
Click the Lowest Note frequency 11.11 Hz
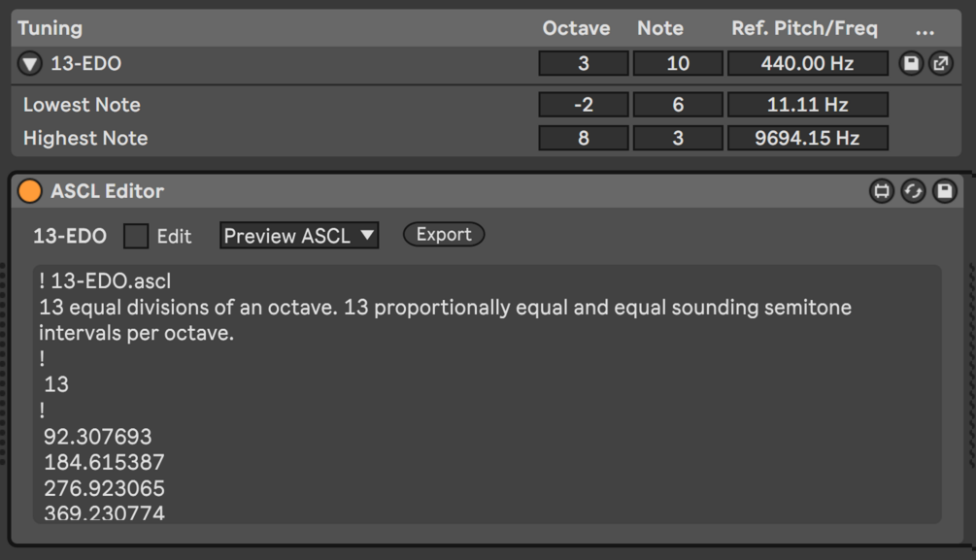tap(807, 105)
